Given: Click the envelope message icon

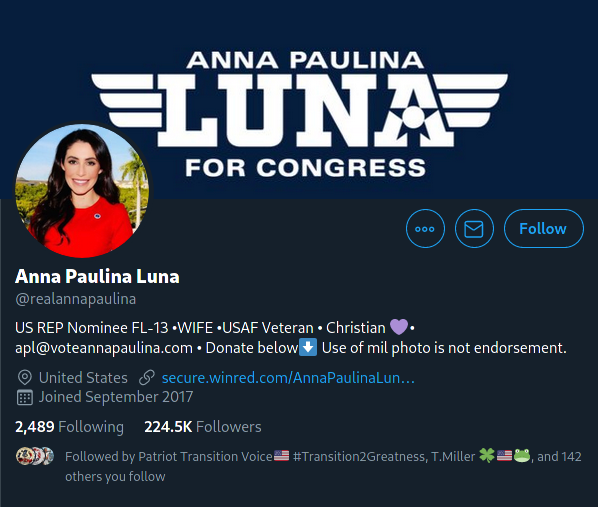Looking at the screenshot, I should click(x=474, y=229).
